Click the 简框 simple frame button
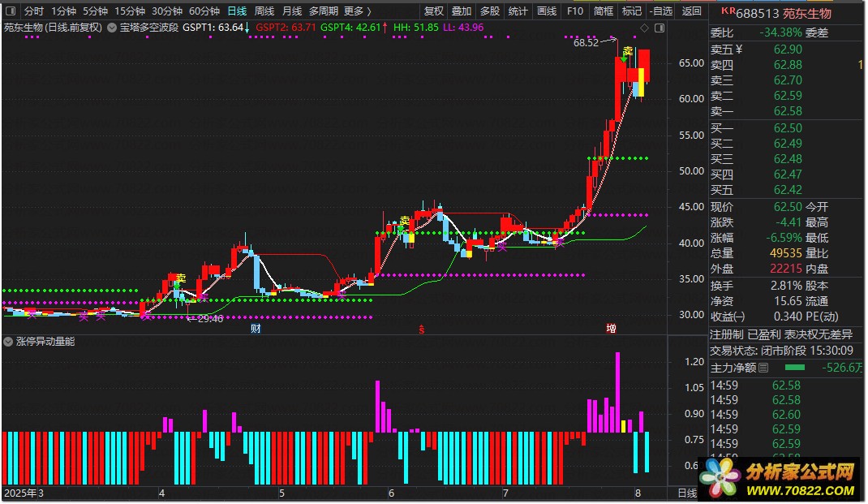The image size is (868, 504). coord(604,11)
